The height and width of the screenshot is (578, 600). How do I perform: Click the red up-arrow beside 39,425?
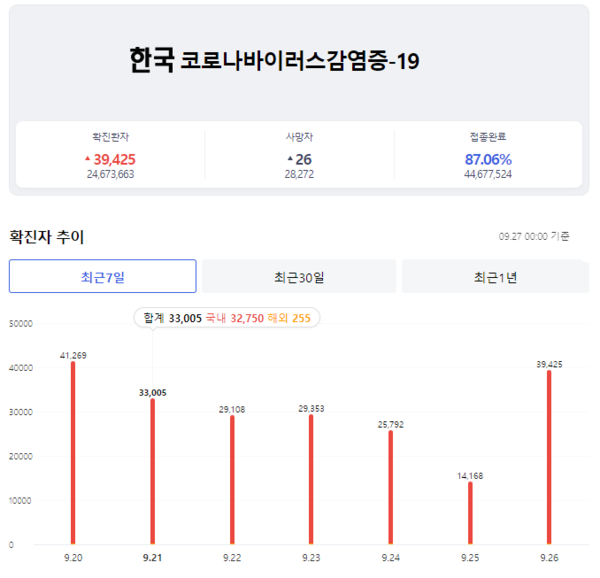coord(88,158)
